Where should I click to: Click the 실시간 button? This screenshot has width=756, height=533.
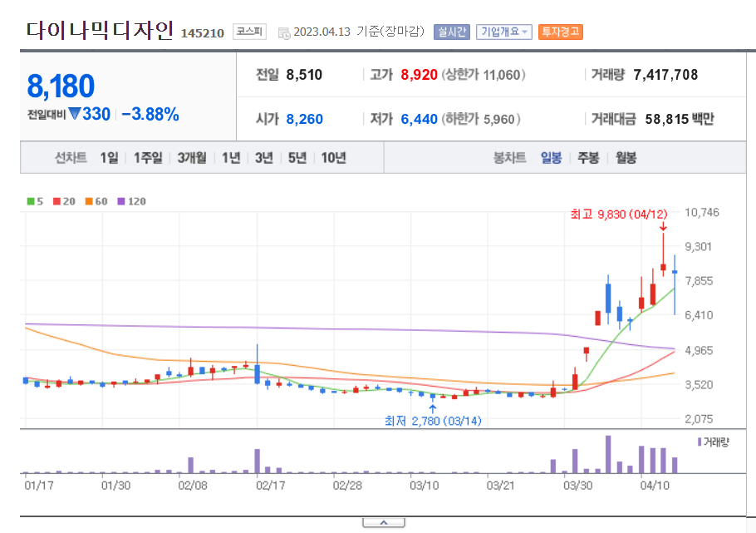(451, 32)
